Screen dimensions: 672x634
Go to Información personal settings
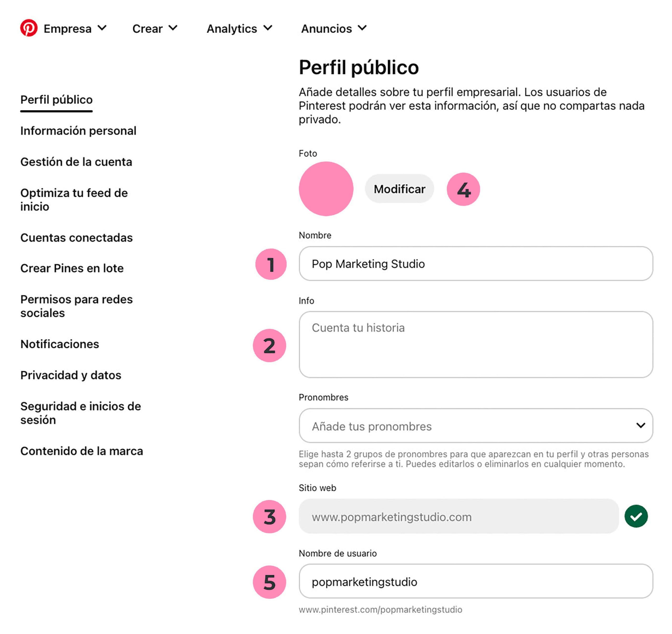click(78, 131)
